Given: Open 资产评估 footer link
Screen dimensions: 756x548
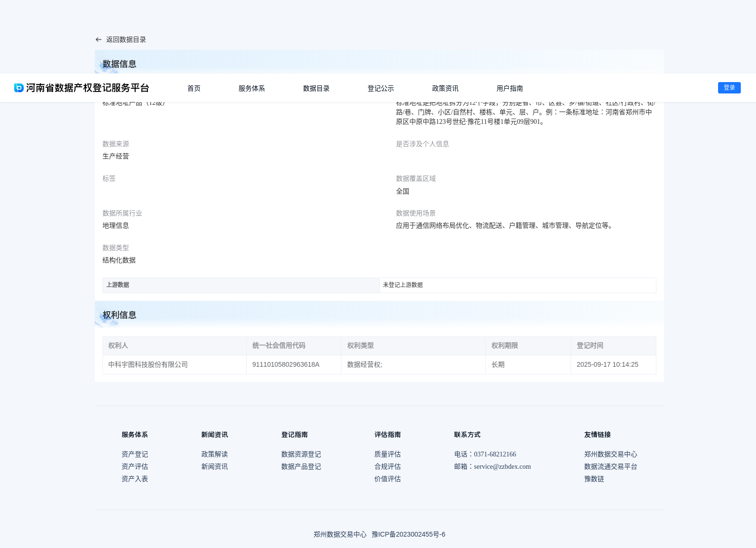Looking at the screenshot, I should 135,467.
